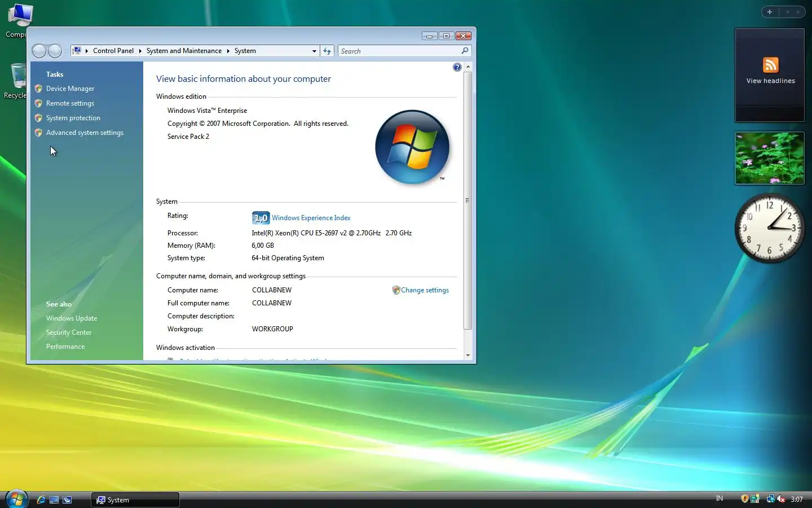The width and height of the screenshot is (812, 508).
Task: Expand arrow after System and Maintenance breadcrumb
Action: [x=228, y=51]
